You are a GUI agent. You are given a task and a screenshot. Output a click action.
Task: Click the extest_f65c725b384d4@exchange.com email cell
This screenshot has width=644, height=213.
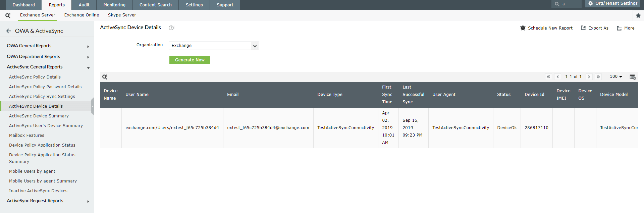coord(268,128)
